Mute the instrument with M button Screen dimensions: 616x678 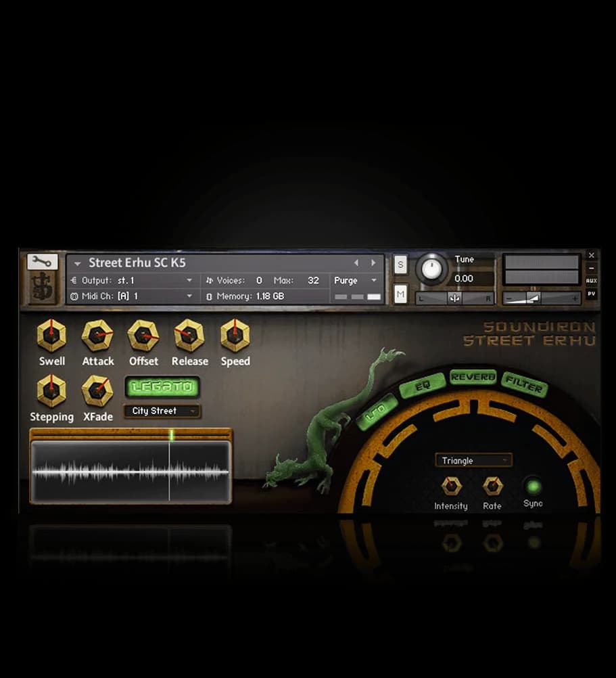pyautogui.click(x=400, y=293)
